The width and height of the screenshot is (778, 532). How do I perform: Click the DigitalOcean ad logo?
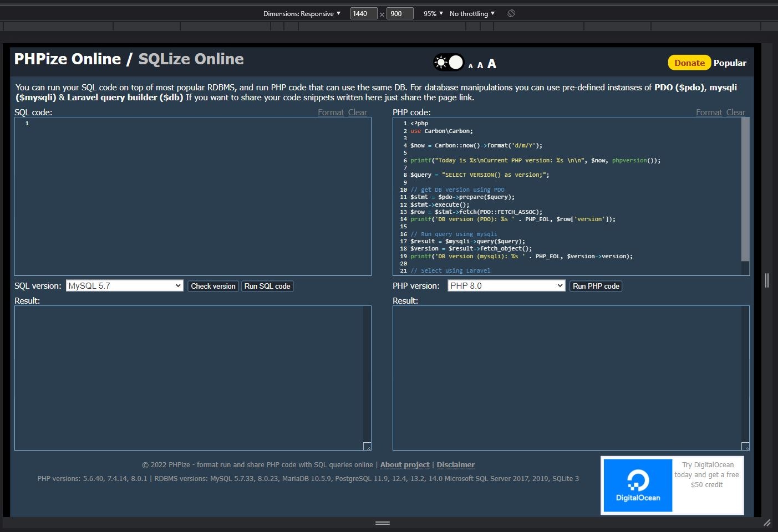pos(638,485)
